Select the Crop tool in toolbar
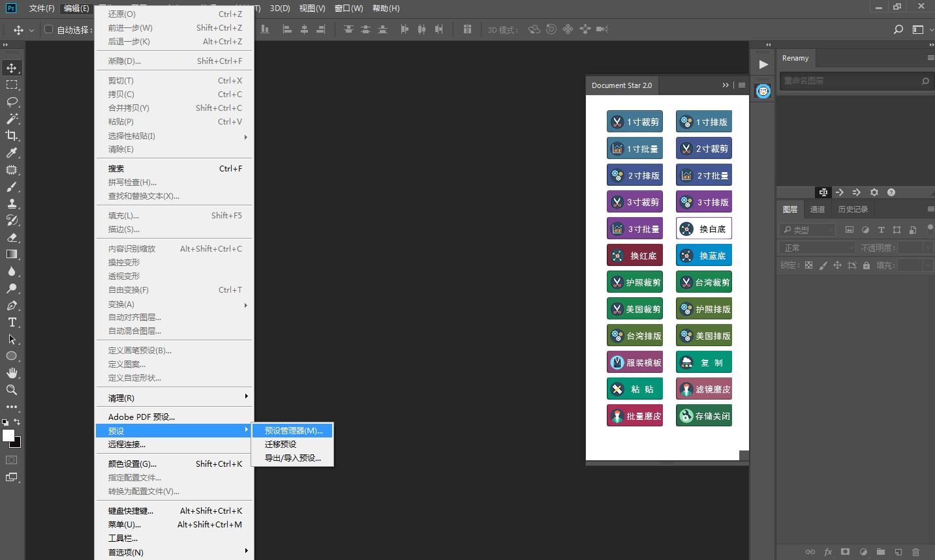Screen dimensions: 935x560 [x=12, y=136]
